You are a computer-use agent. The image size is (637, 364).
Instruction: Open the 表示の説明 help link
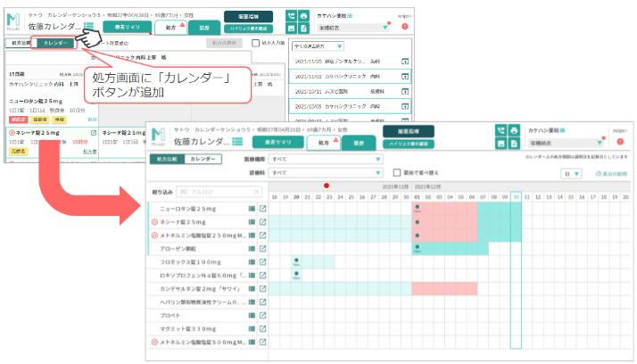(612, 174)
